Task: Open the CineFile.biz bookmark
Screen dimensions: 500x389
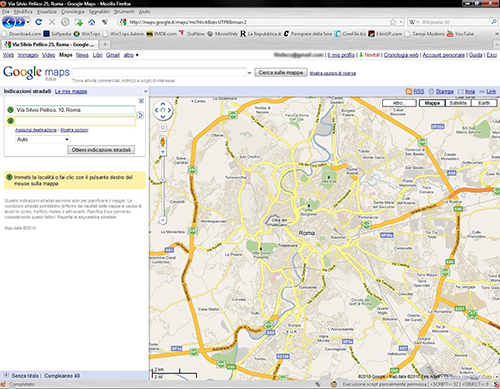Action: coord(350,34)
